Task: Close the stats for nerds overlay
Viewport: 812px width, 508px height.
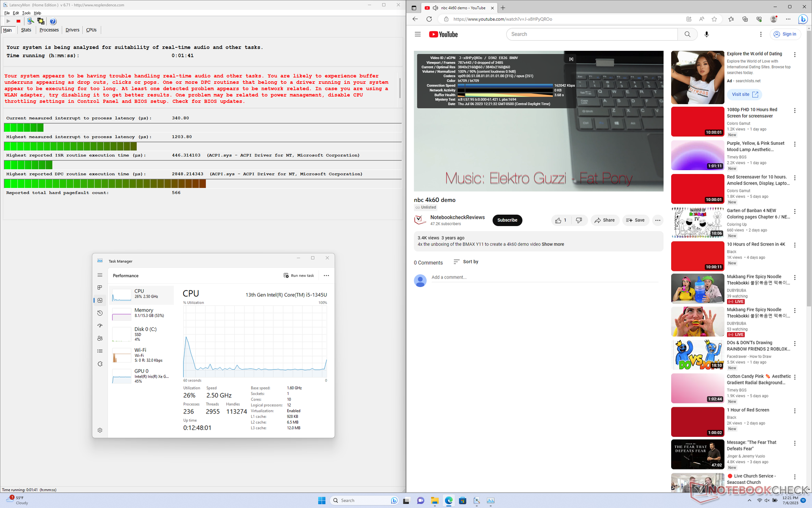Action: pos(571,59)
